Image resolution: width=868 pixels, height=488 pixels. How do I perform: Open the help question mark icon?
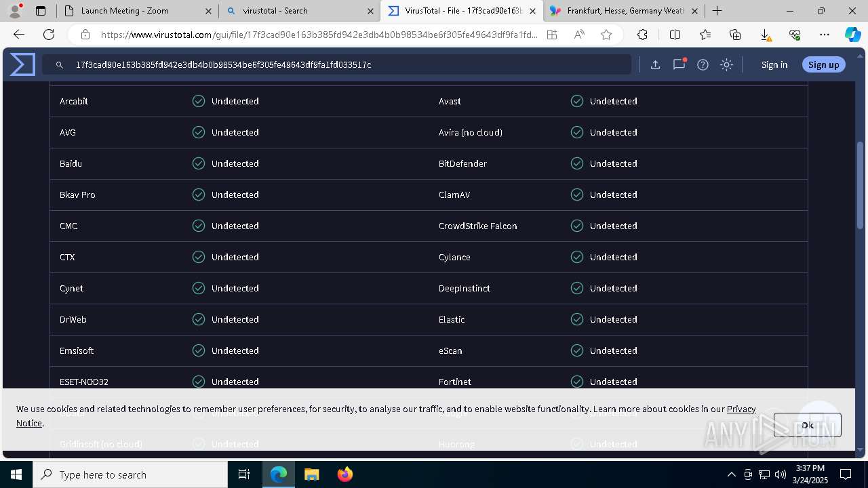point(703,64)
